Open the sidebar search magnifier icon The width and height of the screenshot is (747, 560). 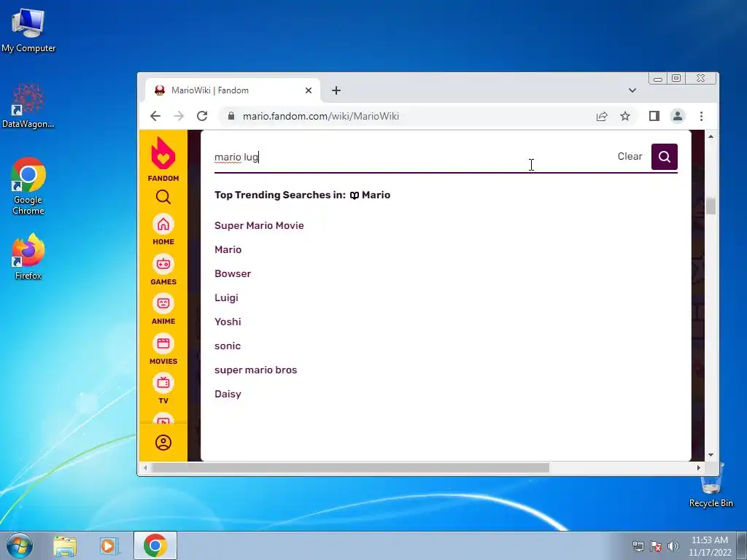[163, 197]
